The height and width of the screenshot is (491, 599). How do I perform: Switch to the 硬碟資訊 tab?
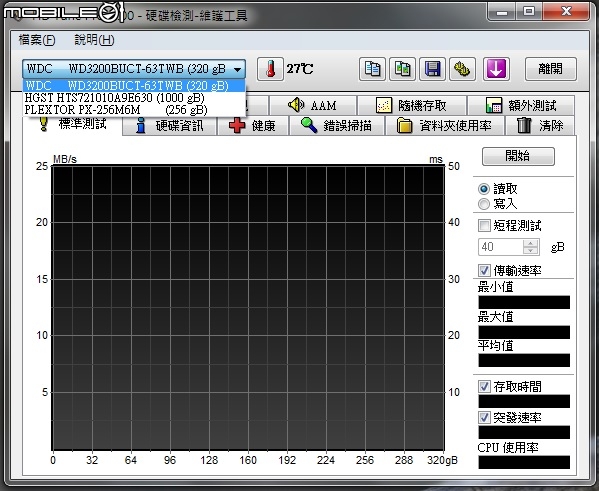point(170,125)
